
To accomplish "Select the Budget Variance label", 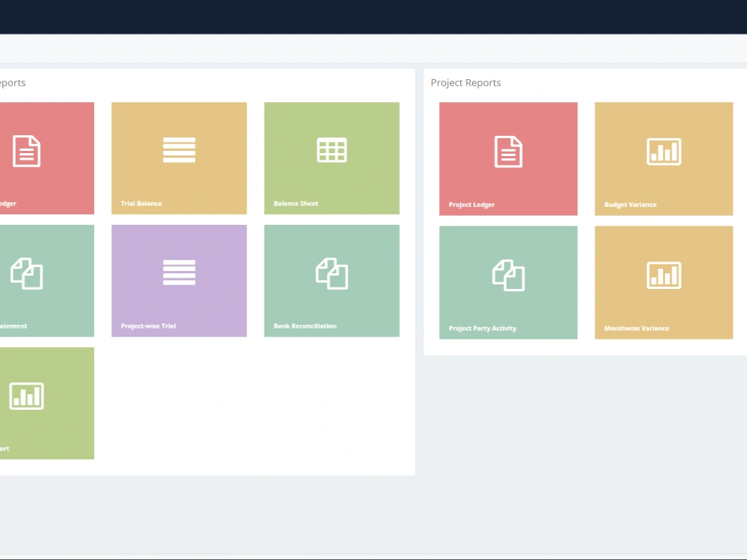I will [x=630, y=205].
